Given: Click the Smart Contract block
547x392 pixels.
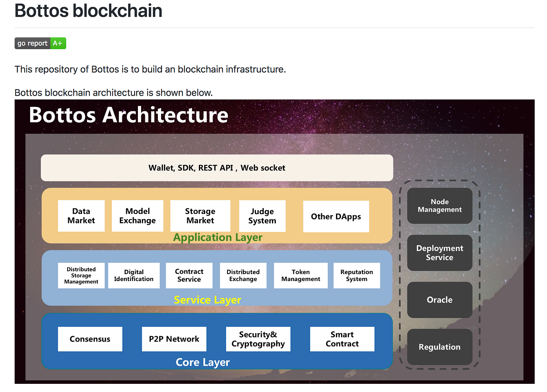Looking at the screenshot, I should [342, 339].
